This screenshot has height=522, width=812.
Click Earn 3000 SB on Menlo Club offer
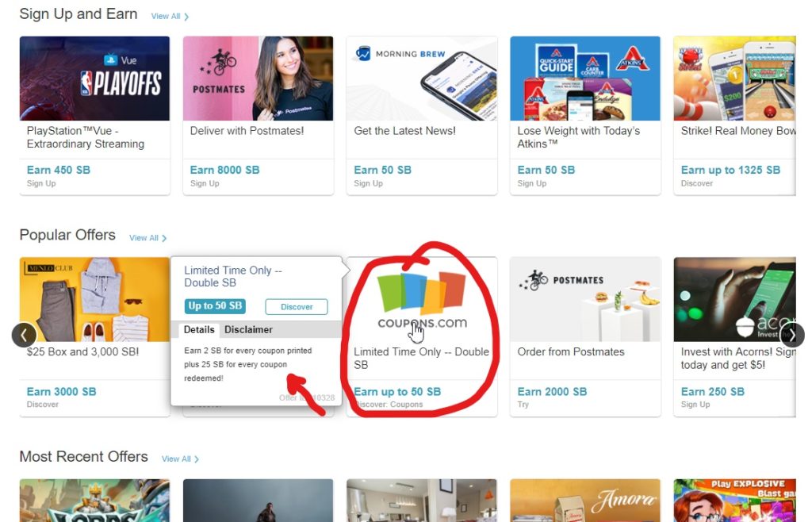click(62, 392)
